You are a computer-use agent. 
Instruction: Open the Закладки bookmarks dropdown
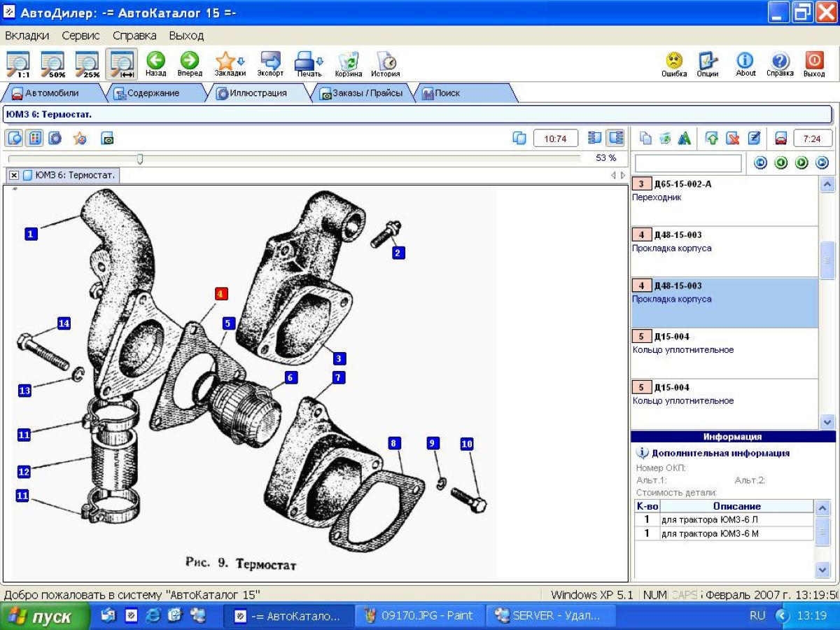point(230,64)
